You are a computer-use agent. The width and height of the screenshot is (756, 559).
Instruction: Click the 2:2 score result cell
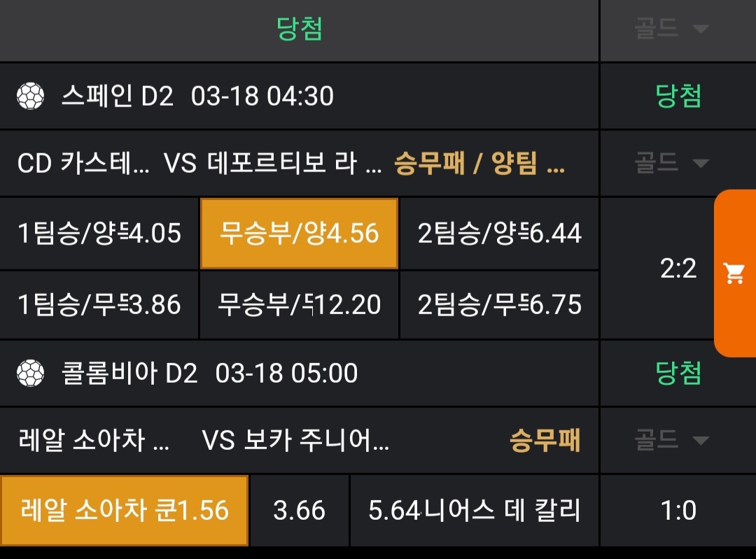(678, 269)
